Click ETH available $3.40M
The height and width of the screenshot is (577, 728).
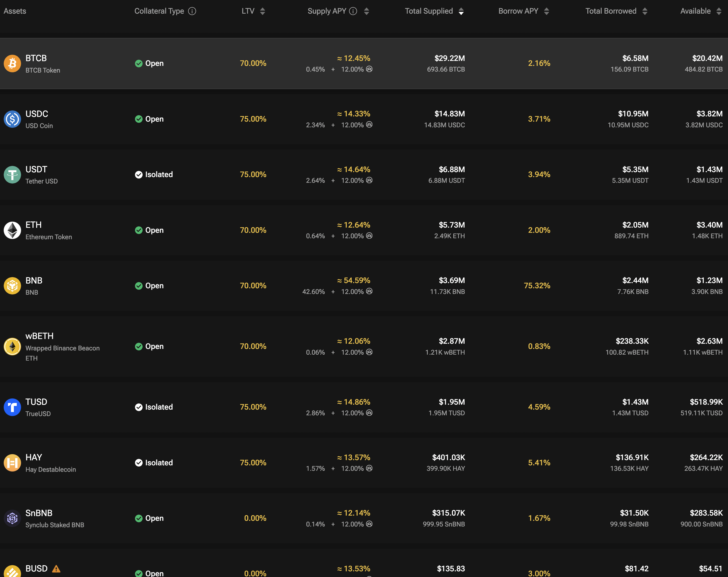[710, 225]
